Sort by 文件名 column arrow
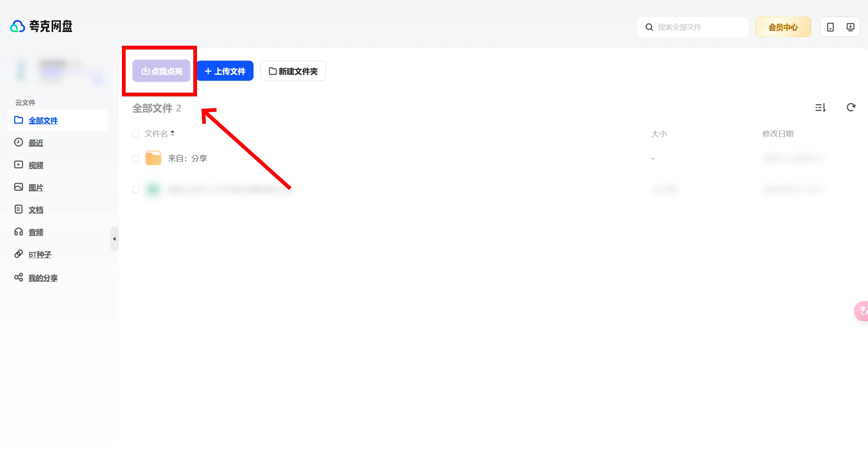Viewport: 868px width, 464px height. point(172,133)
